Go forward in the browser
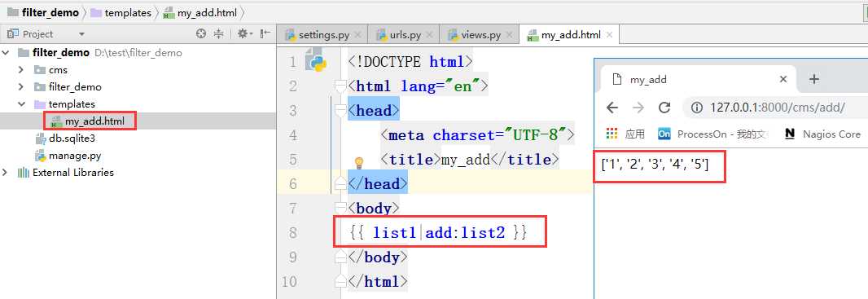868x299 pixels. click(x=638, y=108)
